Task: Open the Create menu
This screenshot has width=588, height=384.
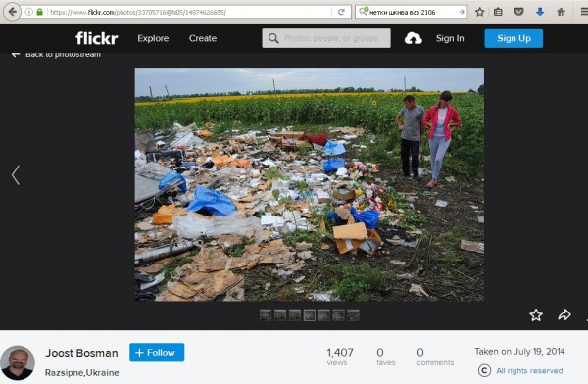Action: click(x=203, y=38)
